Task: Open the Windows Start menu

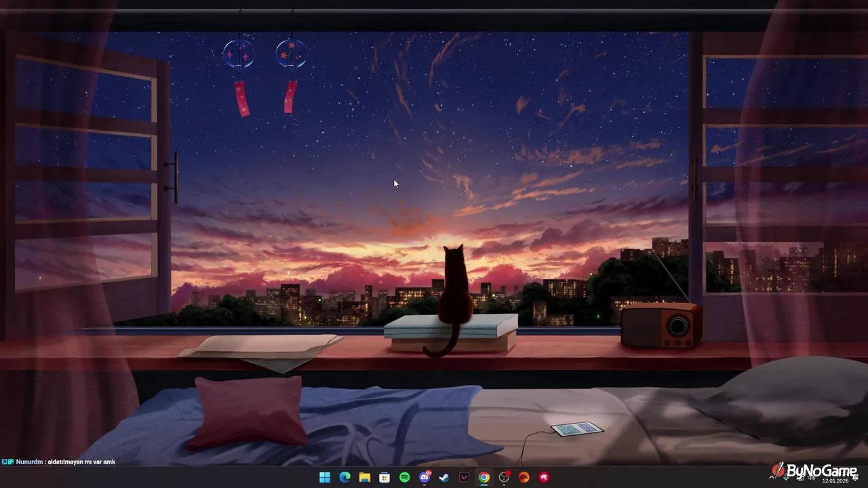Action: [325, 477]
